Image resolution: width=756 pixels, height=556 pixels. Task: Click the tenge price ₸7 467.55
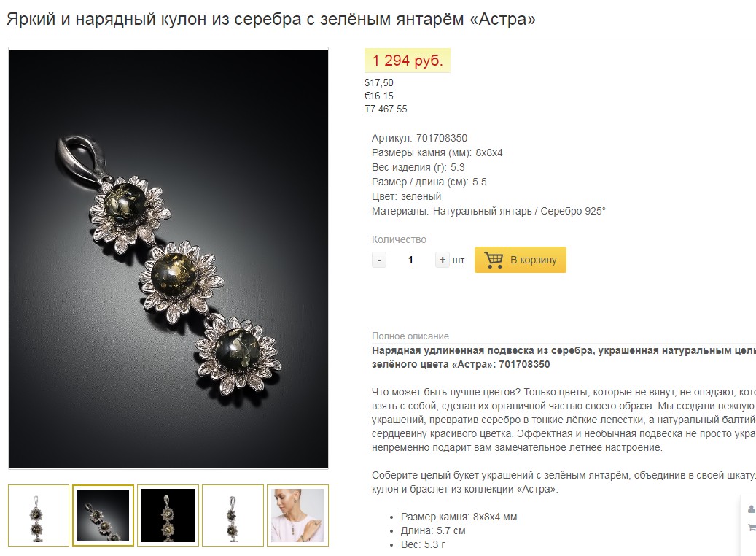pos(386,109)
